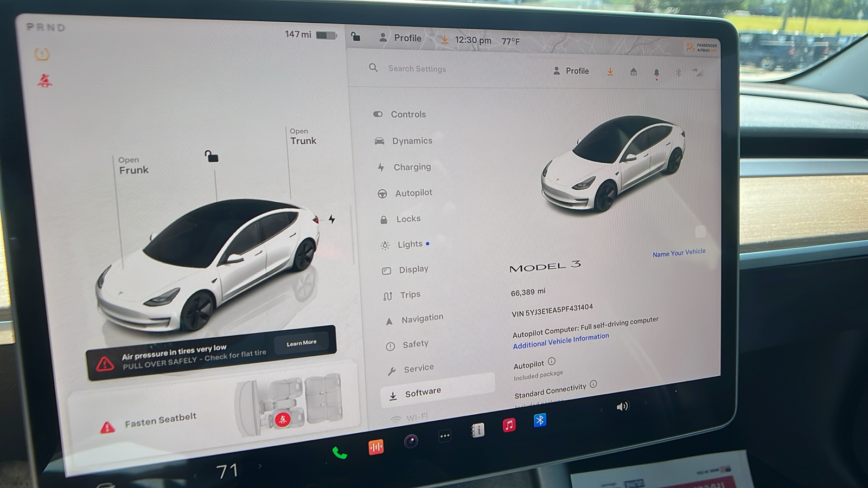Focus the Search Settings field
The image size is (868, 488).
click(x=417, y=69)
